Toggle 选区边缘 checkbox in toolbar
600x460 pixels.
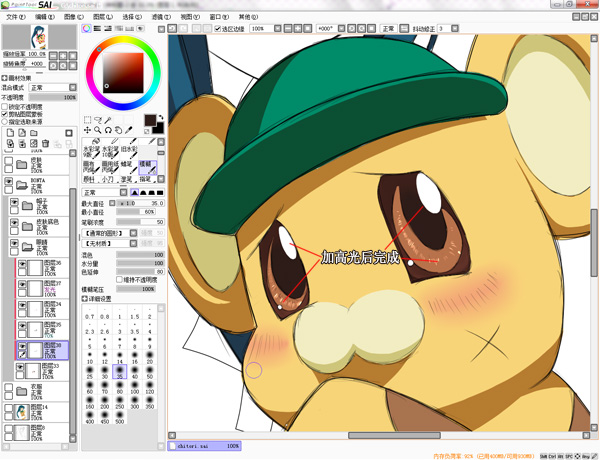218,29
